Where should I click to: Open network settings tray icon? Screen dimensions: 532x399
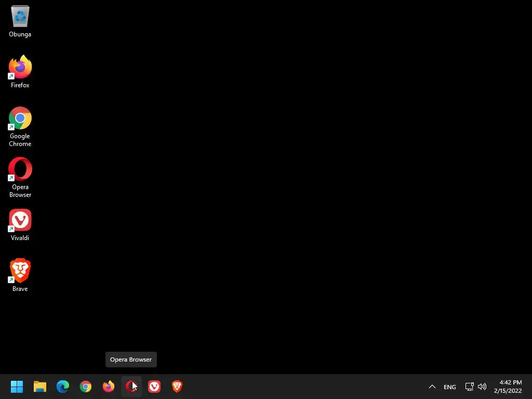(x=469, y=387)
